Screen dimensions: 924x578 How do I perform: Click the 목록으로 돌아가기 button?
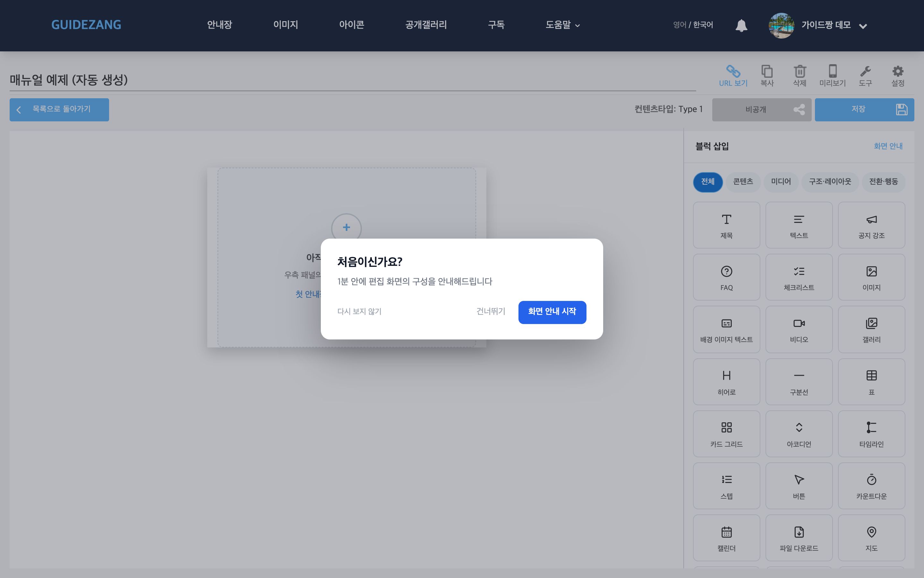click(59, 110)
